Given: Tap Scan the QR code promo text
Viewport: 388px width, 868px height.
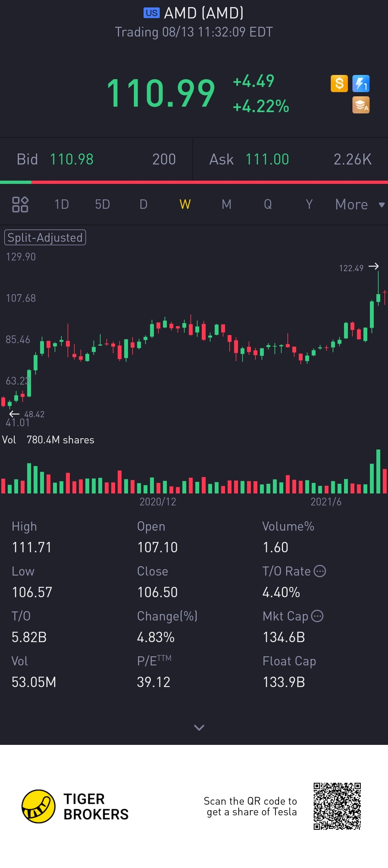Looking at the screenshot, I should tap(250, 806).
